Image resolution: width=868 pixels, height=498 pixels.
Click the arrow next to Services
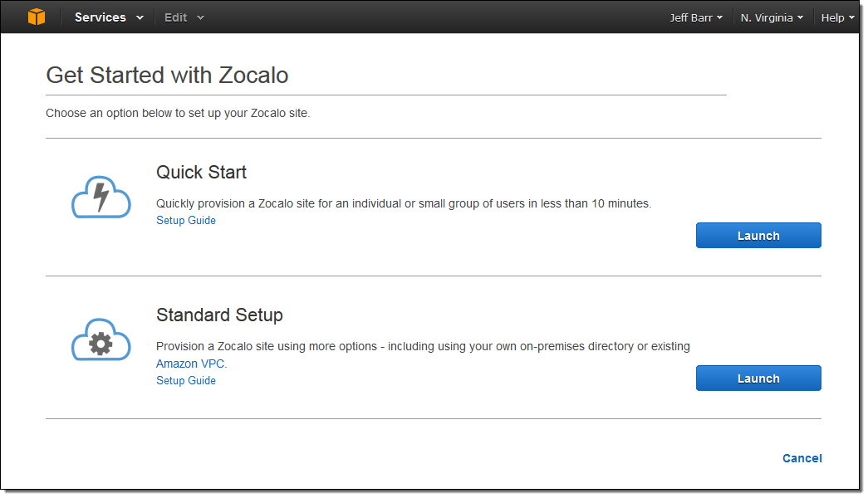(x=140, y=18)
